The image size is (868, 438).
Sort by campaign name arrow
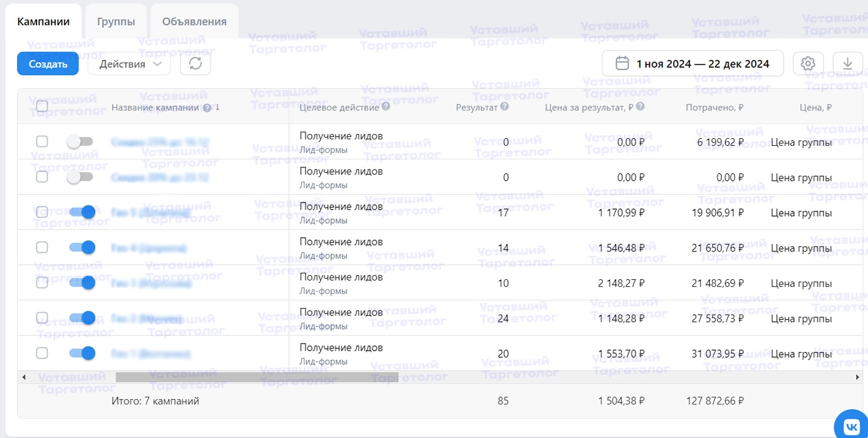(218, 107)
